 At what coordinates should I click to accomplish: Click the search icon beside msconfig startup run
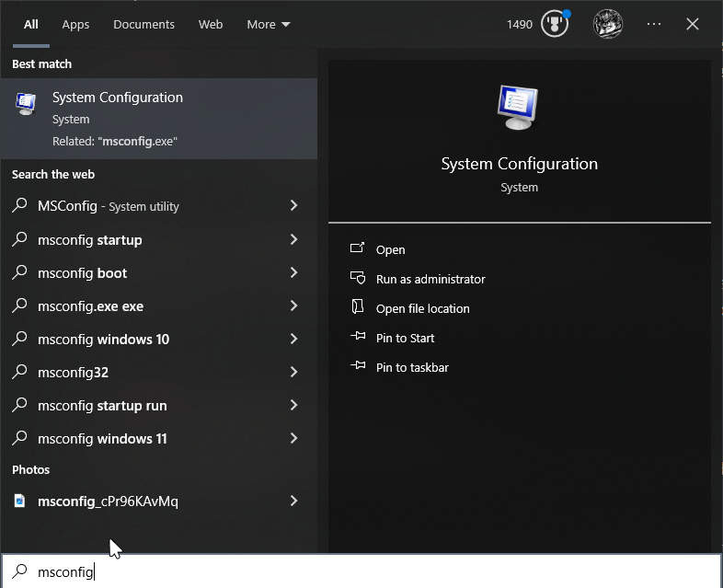[x=19, y=405]
